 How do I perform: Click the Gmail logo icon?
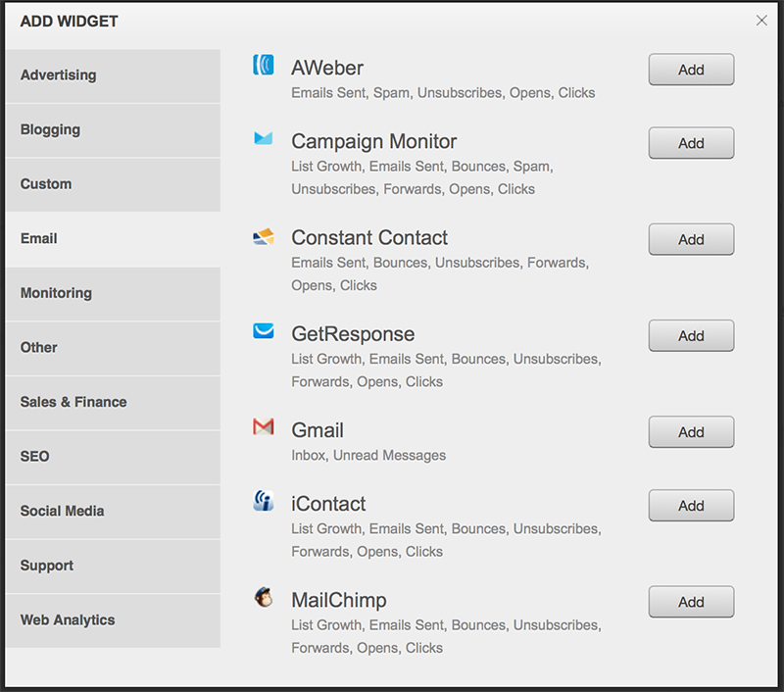pos(263,427)
